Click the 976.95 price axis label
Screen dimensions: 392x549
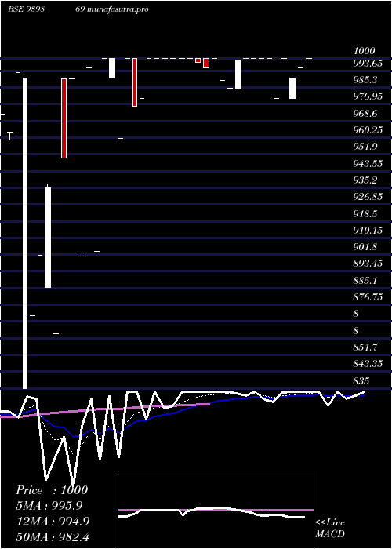(x=368, y=96)
